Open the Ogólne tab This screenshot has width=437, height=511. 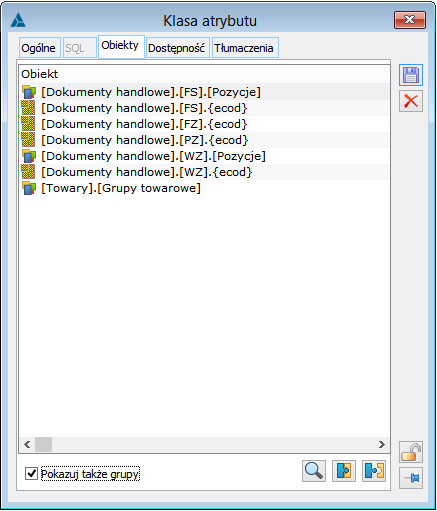[40, 48]
